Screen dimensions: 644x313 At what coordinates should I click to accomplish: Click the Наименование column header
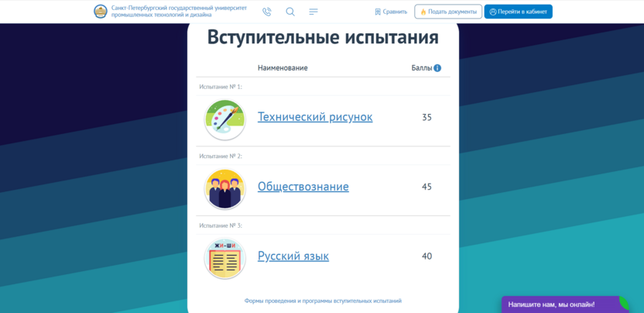(x=283, y=68)
